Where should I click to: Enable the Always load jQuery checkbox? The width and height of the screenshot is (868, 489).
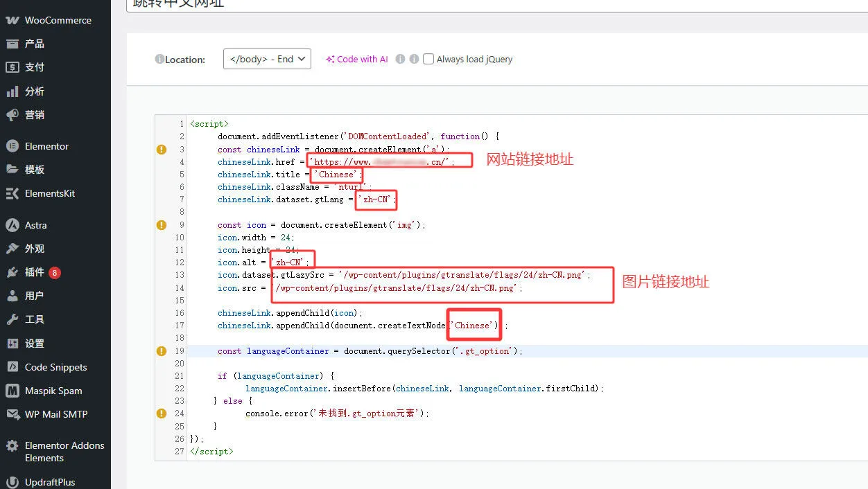point(428,59)
